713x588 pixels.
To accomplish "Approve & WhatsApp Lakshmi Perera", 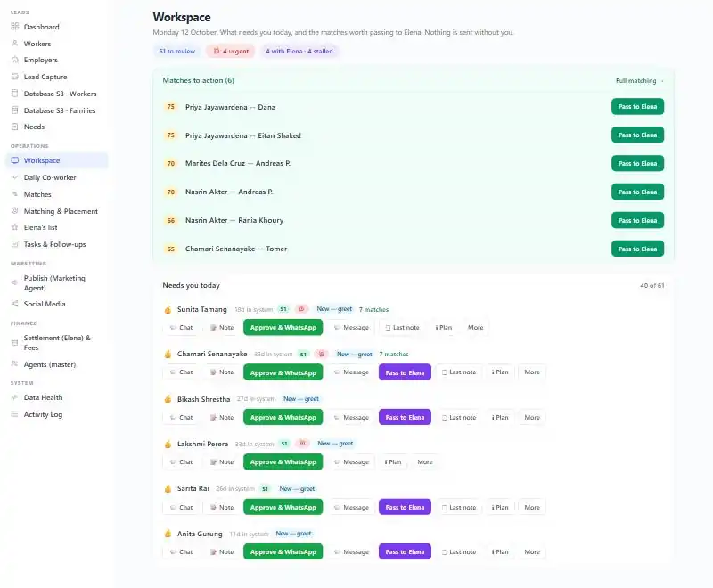I will (x=283, y=461).
